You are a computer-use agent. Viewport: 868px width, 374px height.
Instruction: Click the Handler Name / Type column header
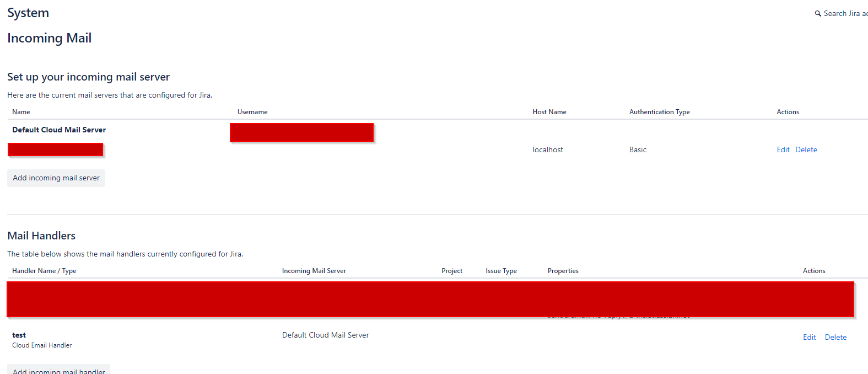click(x=44, y=271)
